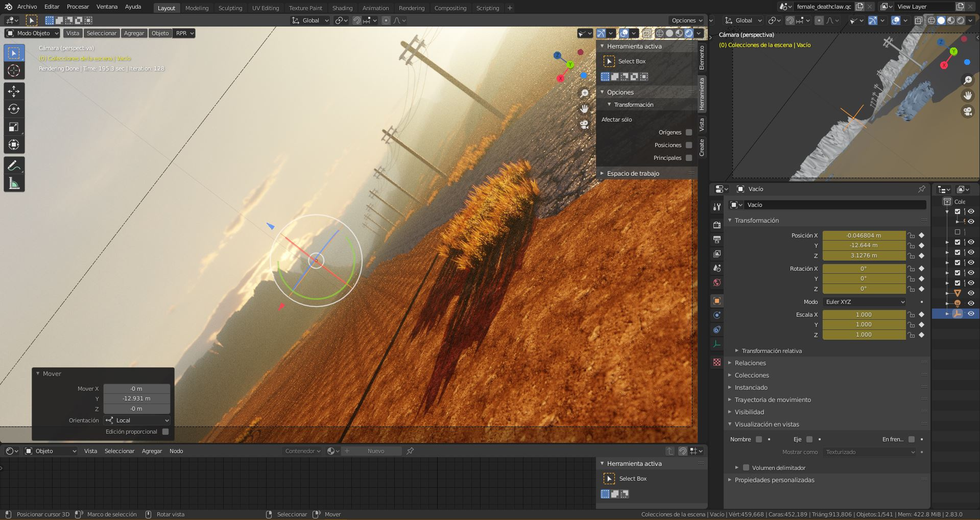980x520 pixels.
Task: Open the Editar menu
Action: [52, 7]
